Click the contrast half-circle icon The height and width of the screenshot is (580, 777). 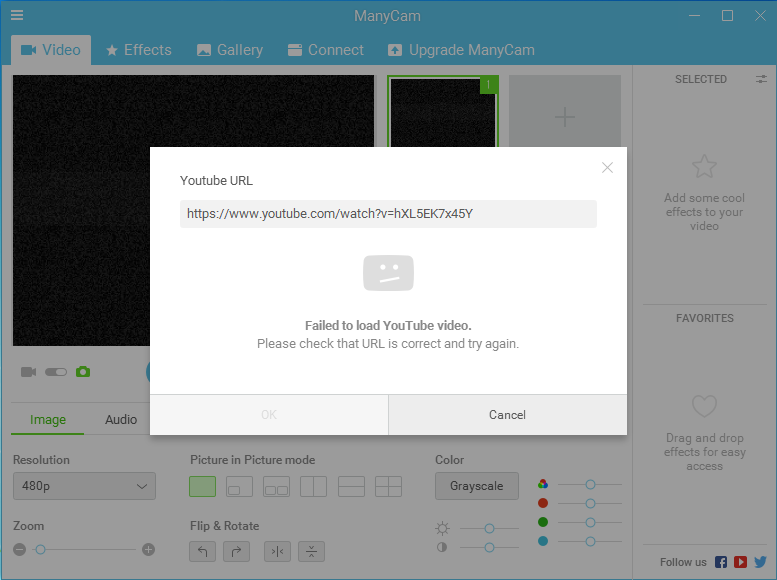tap(442, 547)
